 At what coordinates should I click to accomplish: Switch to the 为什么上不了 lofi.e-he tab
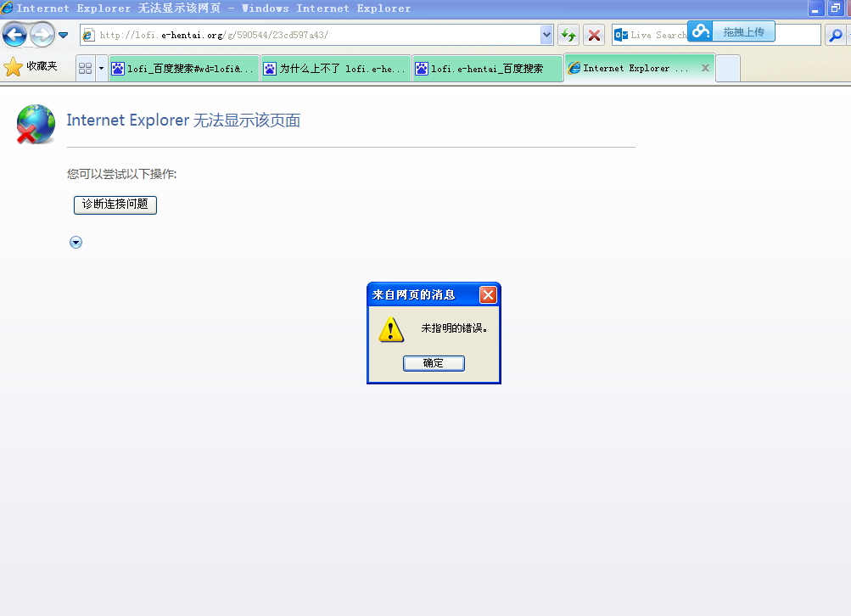[x=335, y=69]
